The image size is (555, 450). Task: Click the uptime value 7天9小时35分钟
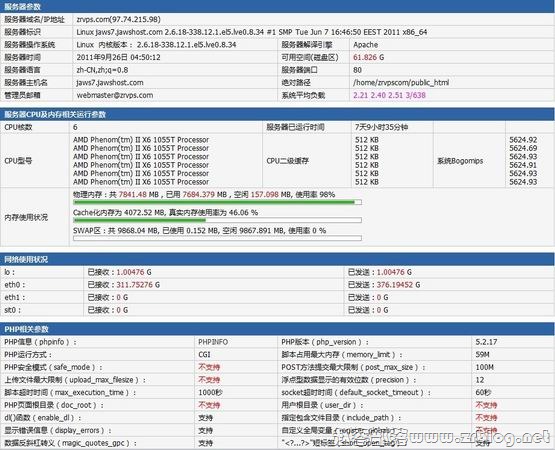point(382,127)
